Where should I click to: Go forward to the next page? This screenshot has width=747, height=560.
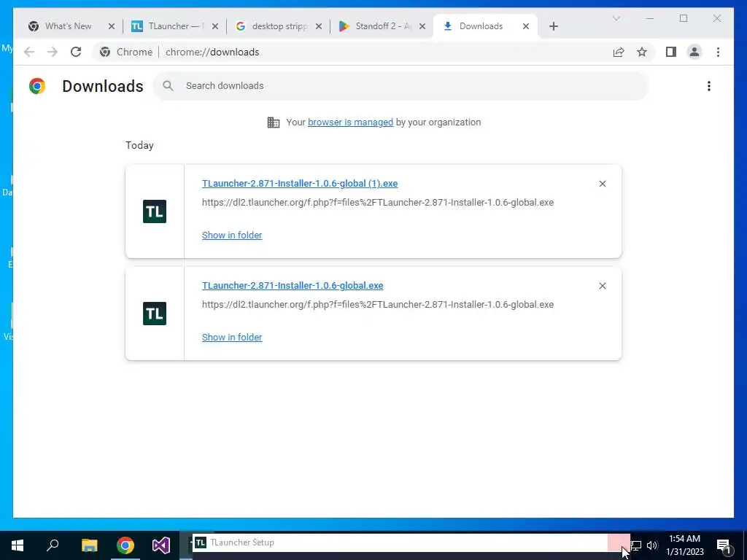pos(52,52)
